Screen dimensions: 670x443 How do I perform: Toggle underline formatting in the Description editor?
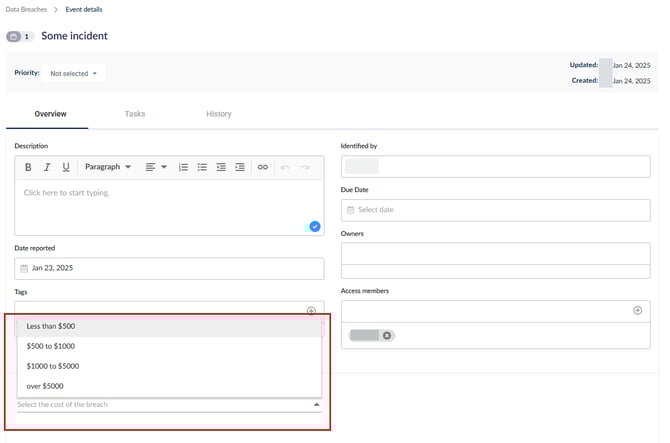[x=66, y=167]
